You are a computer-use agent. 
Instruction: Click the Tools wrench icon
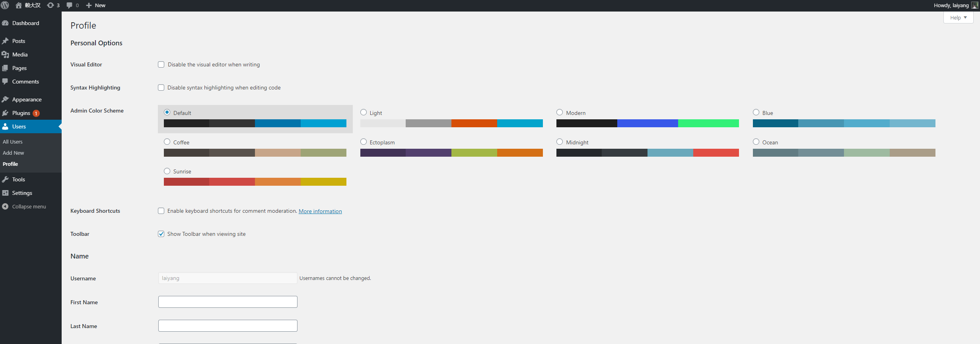5,179
